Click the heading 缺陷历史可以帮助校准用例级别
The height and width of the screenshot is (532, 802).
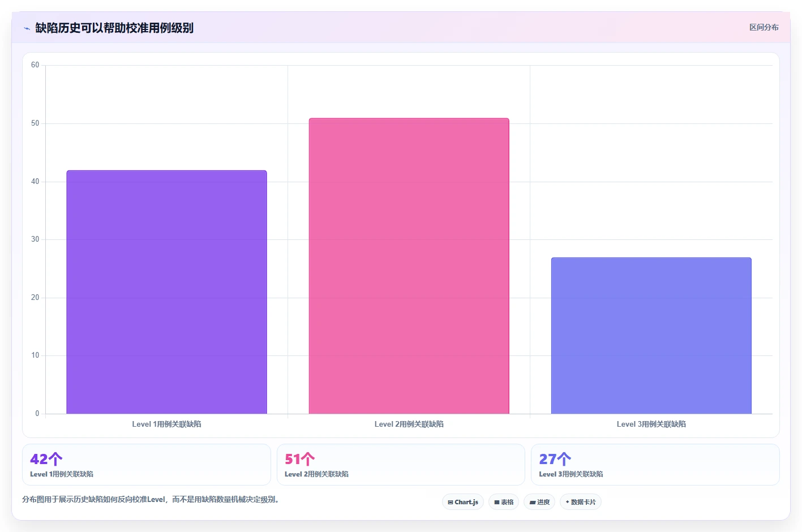(x=114, y=28)
